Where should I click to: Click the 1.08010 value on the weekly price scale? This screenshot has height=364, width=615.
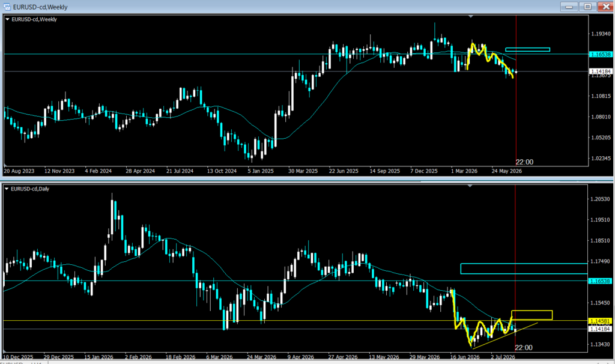(x=601, y=117)
